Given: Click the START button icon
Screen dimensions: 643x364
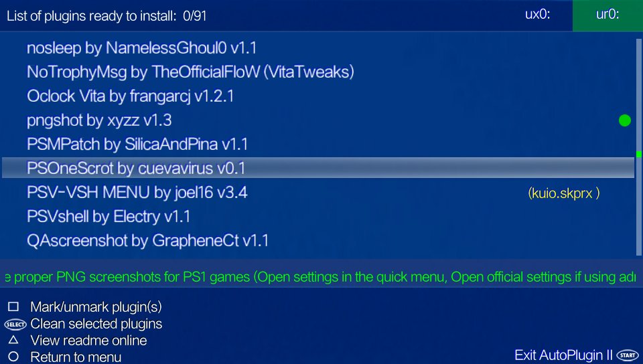Looking at the screenshot, I should pos(628,355).
